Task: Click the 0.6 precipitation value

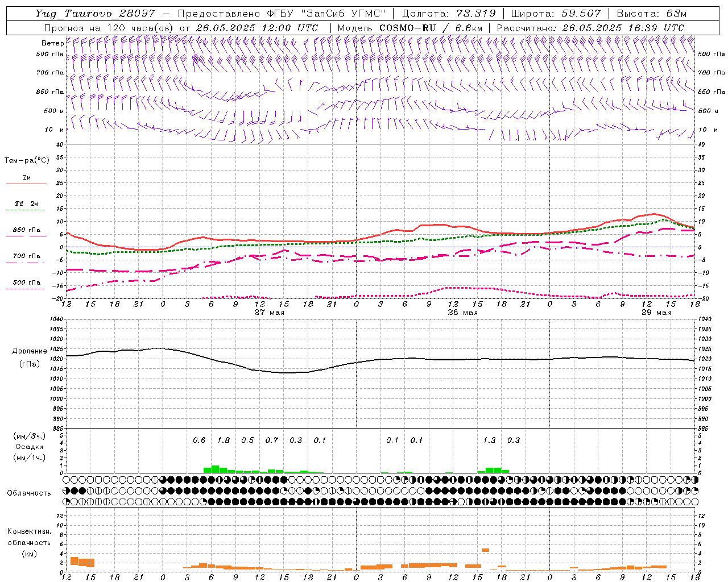Action: (199, 440)
